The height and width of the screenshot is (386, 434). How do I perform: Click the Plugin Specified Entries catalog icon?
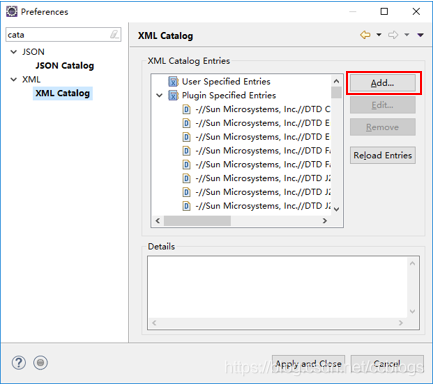[173, 96]
